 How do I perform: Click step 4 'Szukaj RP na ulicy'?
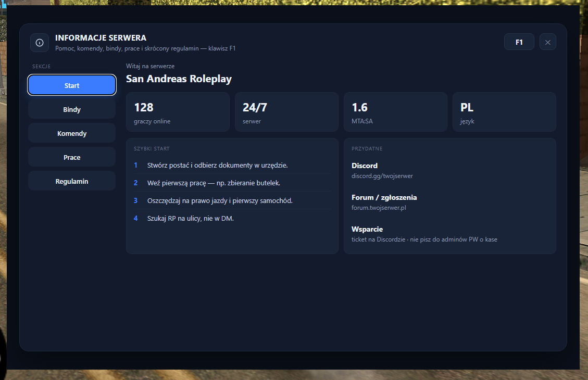[x=232, y=218]
